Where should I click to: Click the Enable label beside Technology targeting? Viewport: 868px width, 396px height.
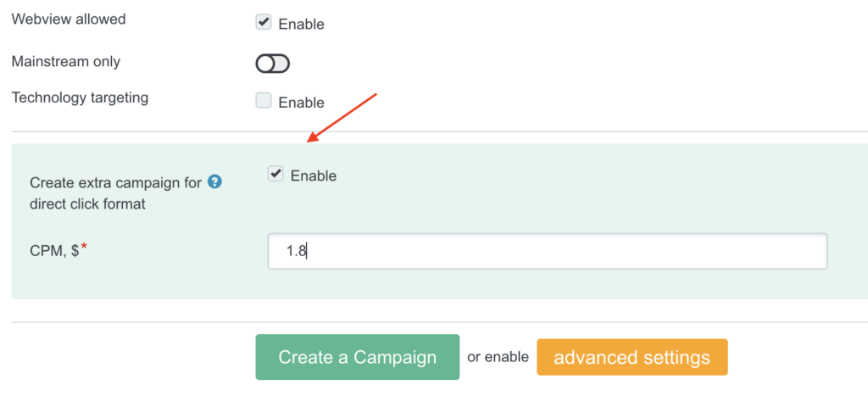click(301, 103)
